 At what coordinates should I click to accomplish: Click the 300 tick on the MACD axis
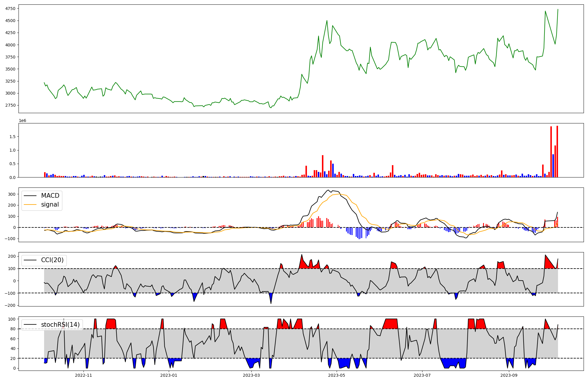coord(12,194)
